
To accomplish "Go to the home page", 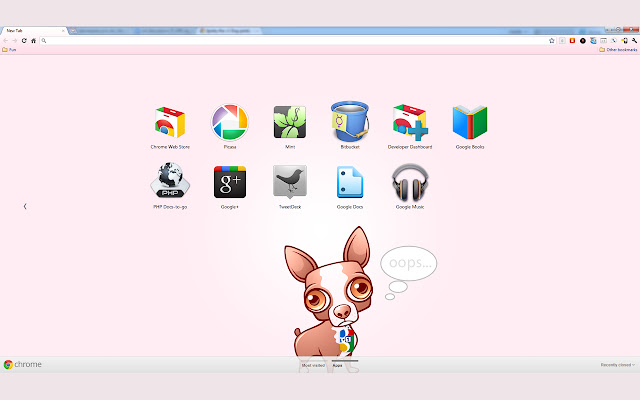I will [33, 40].
